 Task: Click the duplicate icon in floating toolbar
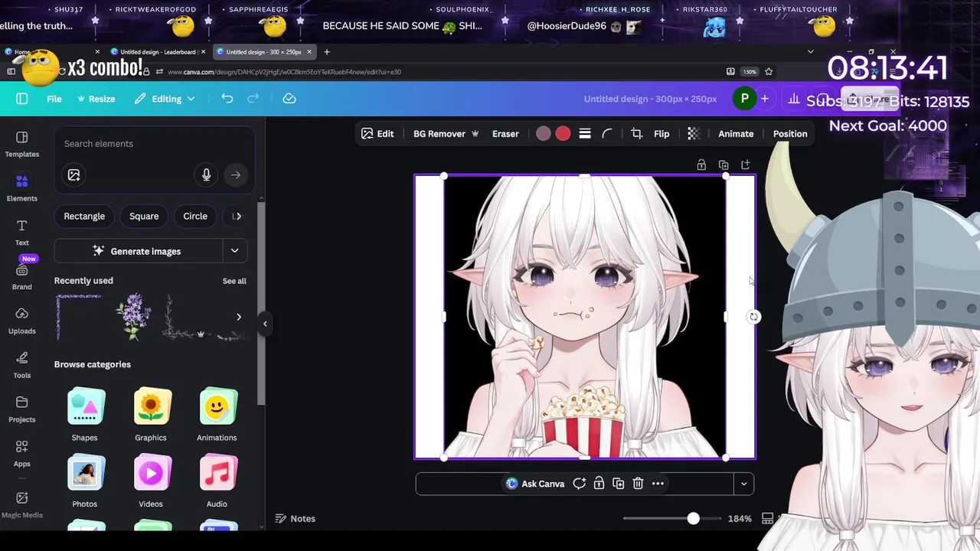point(618,484)
